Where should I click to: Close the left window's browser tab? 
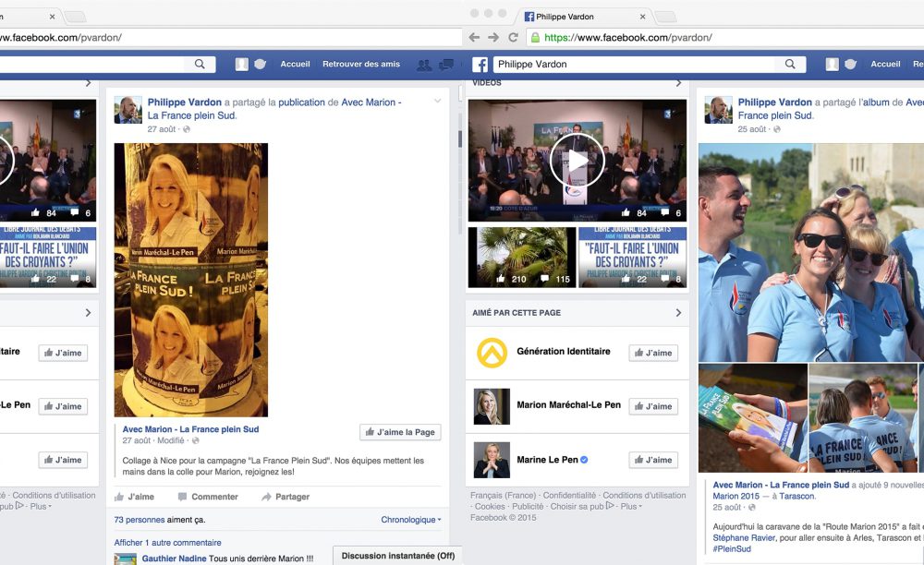(x=52, y=17)
